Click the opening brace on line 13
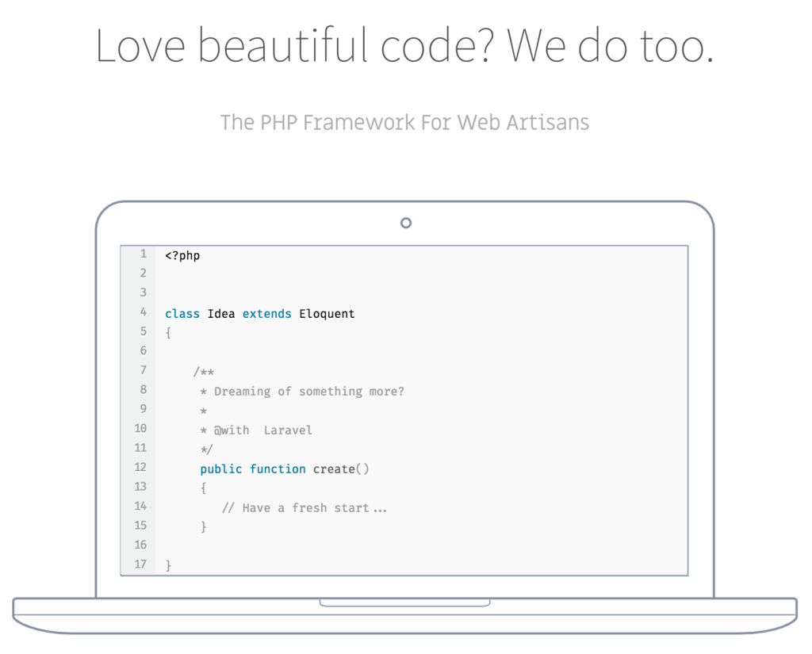Screen dimensions: 812x654 click(204, 488)
